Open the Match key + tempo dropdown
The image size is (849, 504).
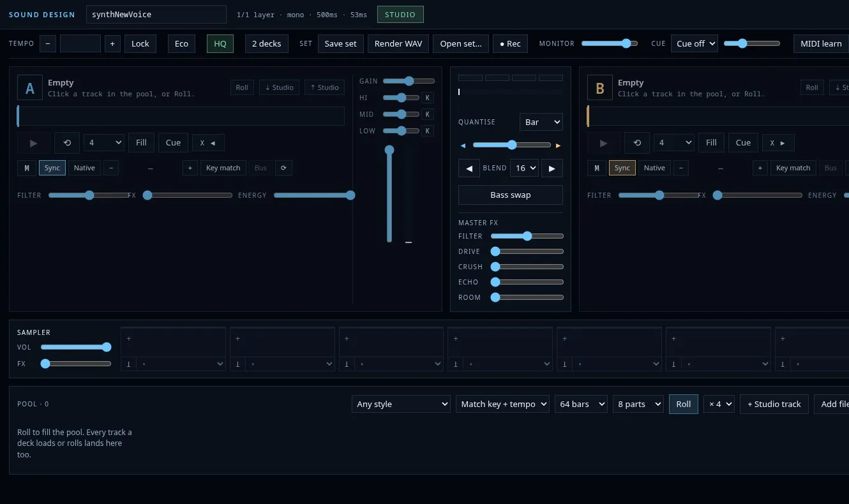tap(502, 404)
